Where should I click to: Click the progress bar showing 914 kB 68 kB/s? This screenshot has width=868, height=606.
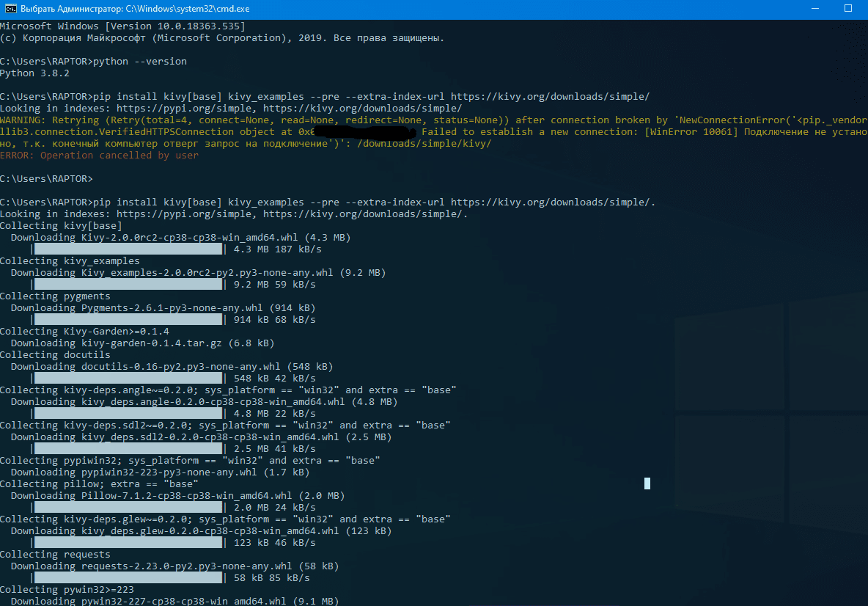(127, 320)
